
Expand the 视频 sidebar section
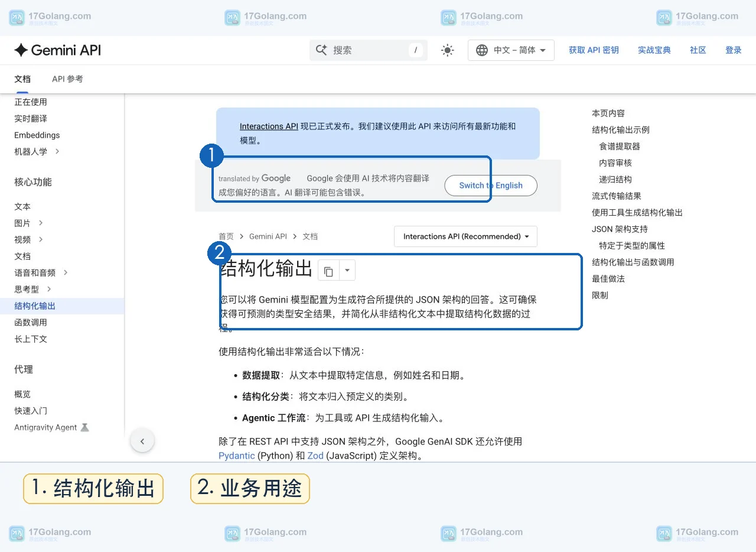click(41, 239)
